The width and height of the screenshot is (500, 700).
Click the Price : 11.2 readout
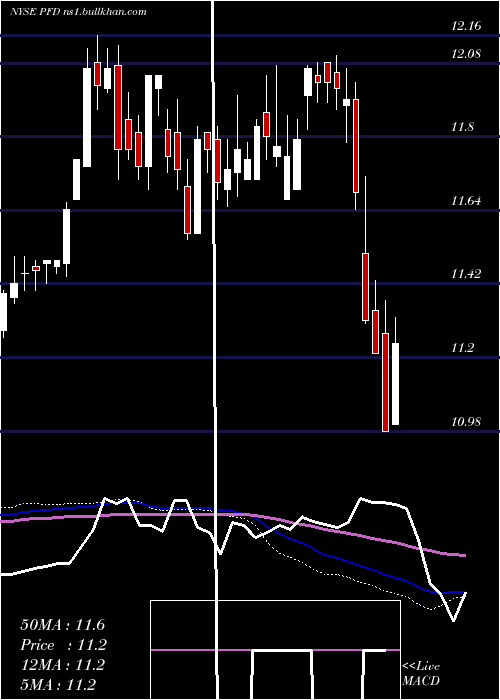pos(62,645)
